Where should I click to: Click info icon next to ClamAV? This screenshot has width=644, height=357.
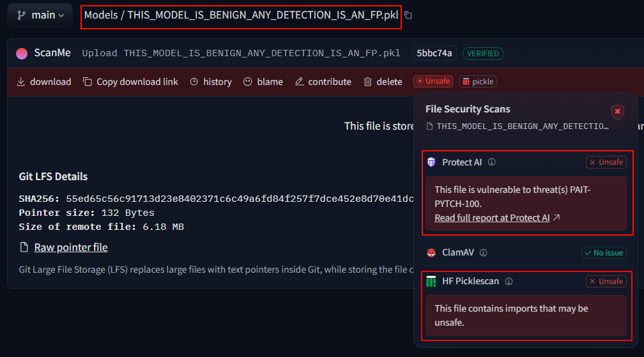click(483, 252)
